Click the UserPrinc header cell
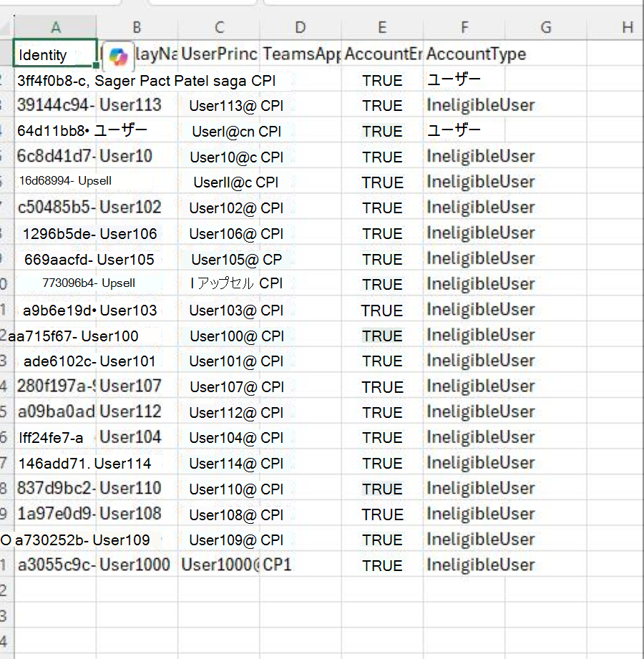Image resolution: width=644 pixels, height=659 pixels. coord(218,54)
